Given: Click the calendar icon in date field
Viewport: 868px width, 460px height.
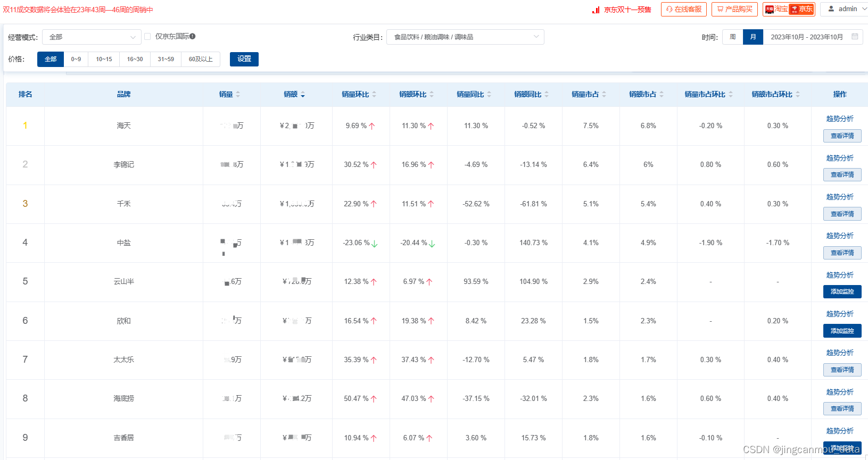Looking at the screenshot, I should (x=855, y=37).
